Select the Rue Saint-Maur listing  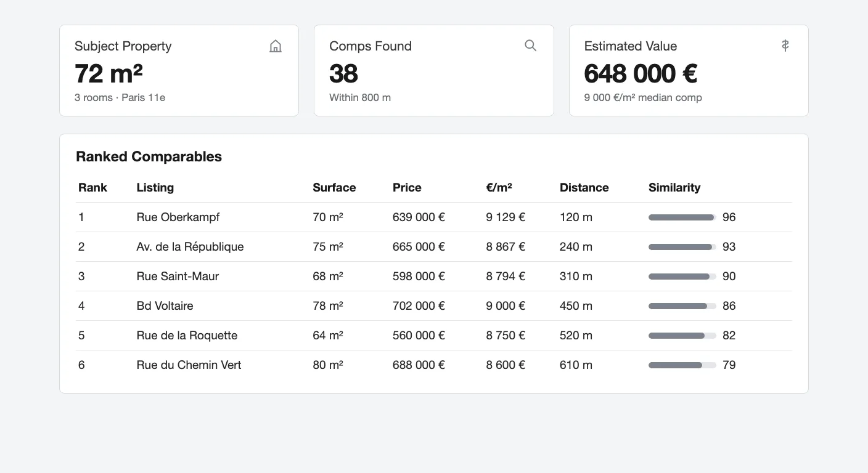coord(178,277)
